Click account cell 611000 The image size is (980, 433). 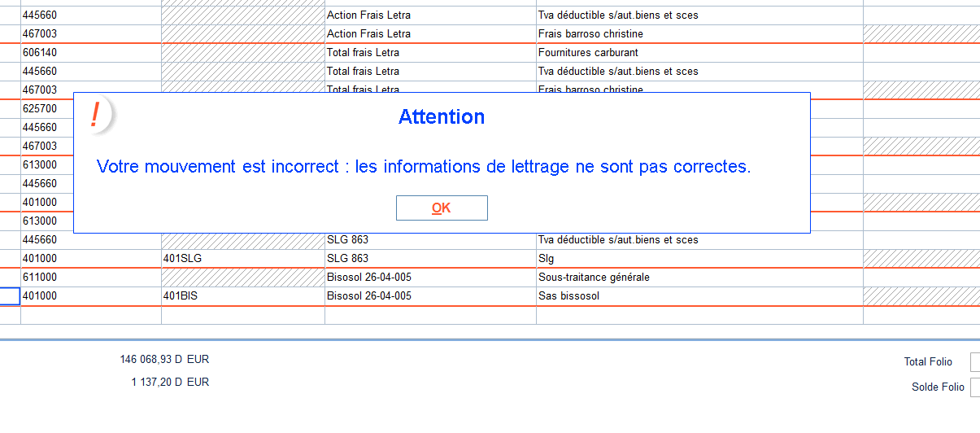pyautogui.click(x=91, y=278)
